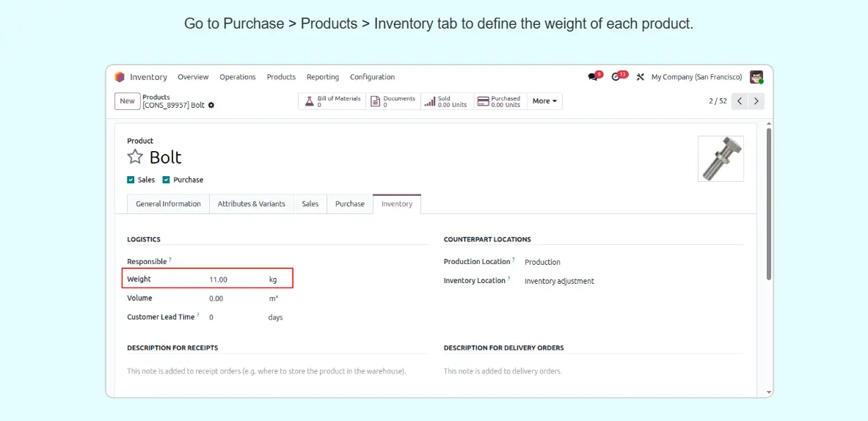868x421 pixels.
Task: Go to next product record arrow
Action: (x=756, y=101)
